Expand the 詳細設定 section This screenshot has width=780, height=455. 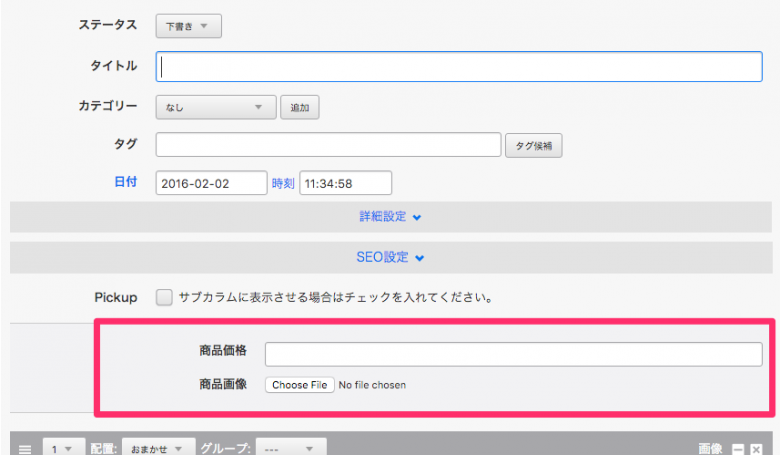(x=390, y=217)
